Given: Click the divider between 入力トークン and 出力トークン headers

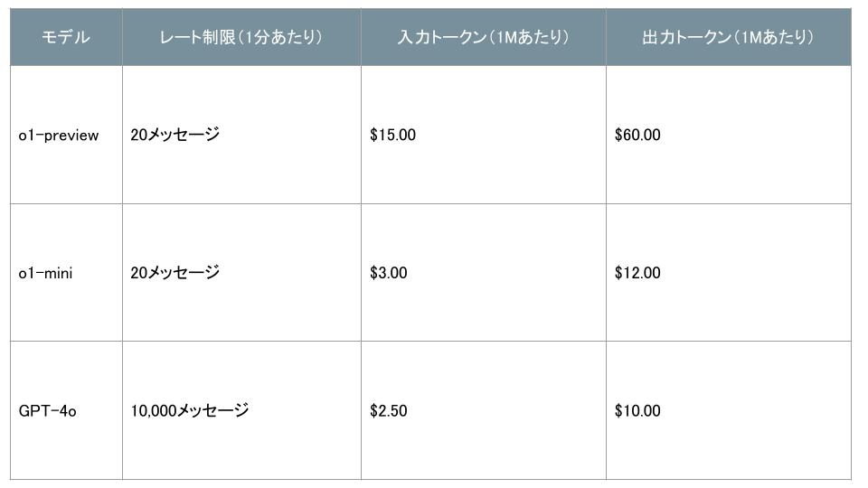Looking at the screenshot, I should [606, 37].
